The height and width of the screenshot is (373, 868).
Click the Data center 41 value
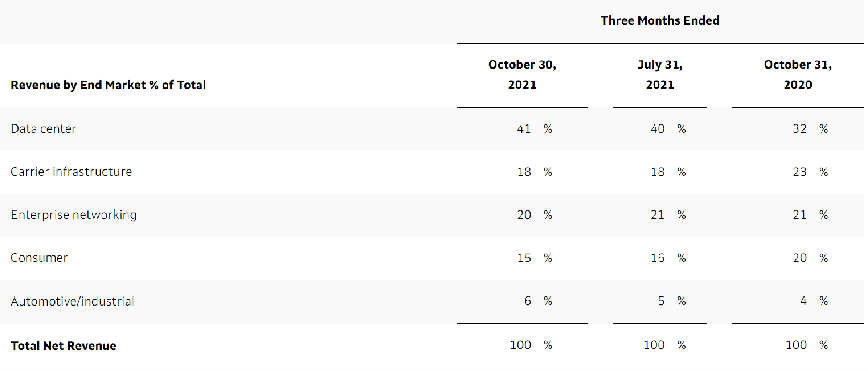pos(524,129)
